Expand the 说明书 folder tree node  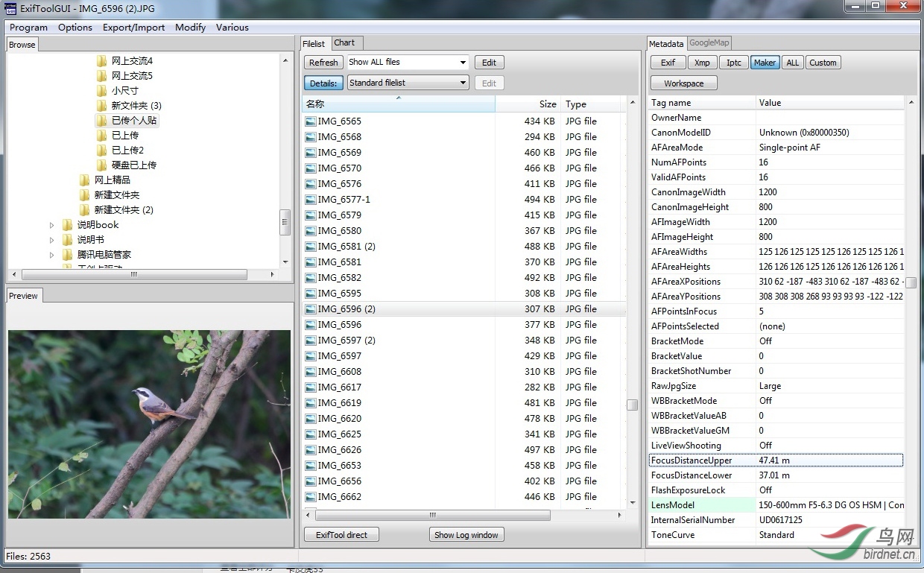tap(51, 240)
